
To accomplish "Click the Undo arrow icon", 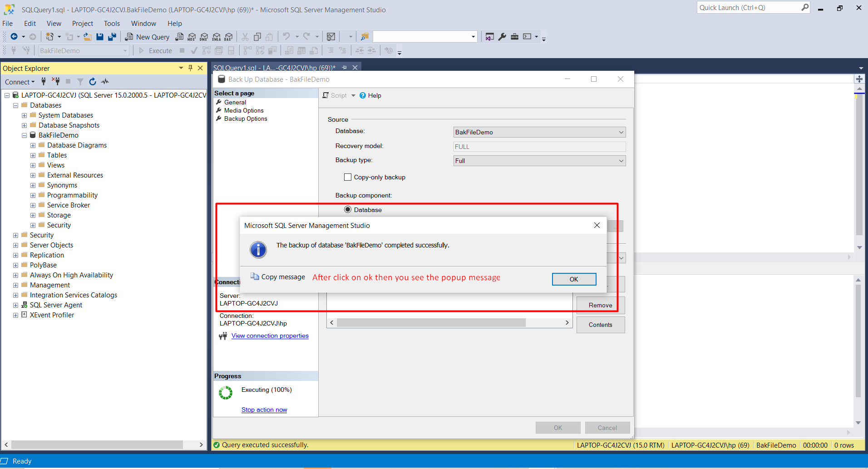I will (286, 37).
